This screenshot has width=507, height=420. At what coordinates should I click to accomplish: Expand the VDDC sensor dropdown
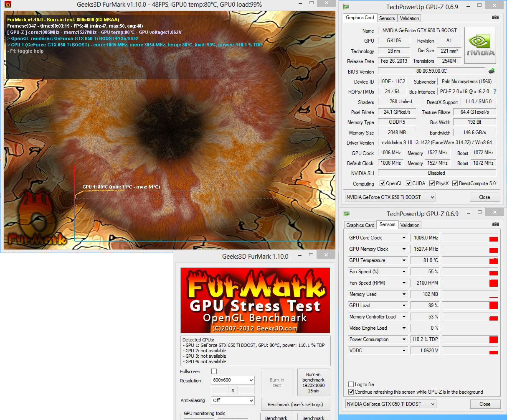pyautogui.click(x=404, y=351)
